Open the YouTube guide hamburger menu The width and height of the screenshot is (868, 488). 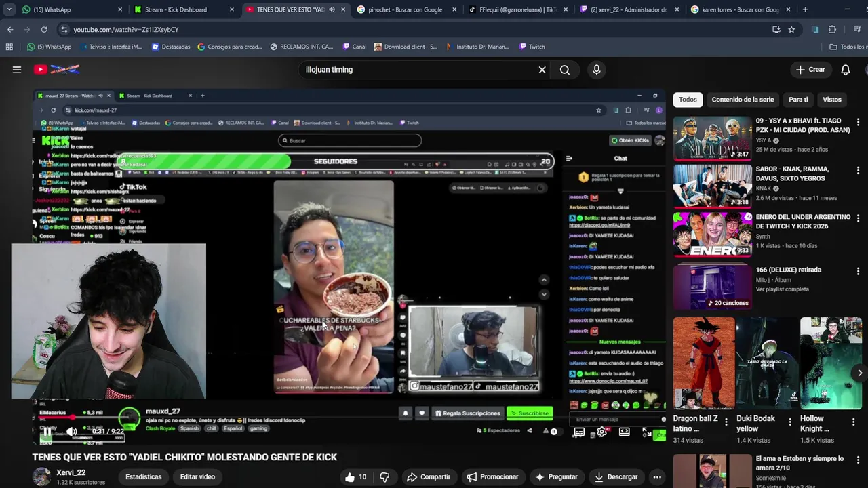(x=17, y=70)
